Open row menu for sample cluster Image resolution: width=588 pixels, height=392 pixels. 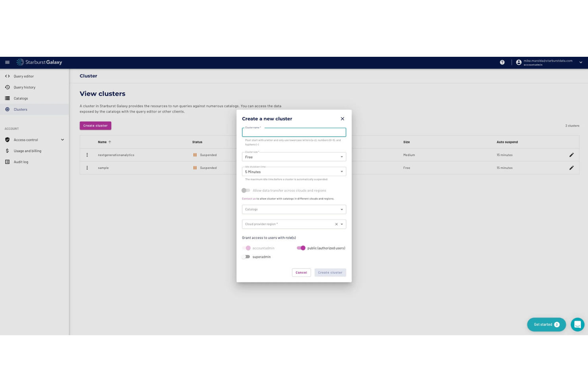click(87, 168)
